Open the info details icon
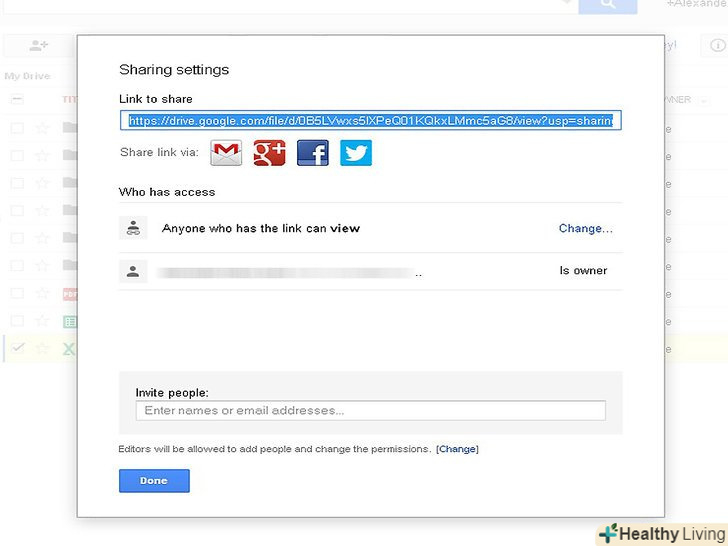This screenshot has width=728, height=546. click(717, 45)
